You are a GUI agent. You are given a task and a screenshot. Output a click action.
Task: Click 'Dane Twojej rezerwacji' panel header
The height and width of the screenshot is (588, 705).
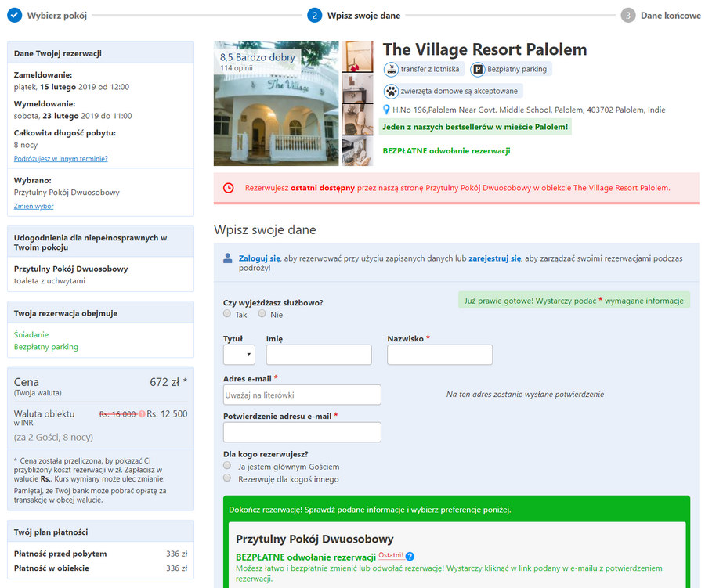tap(101, 53)
